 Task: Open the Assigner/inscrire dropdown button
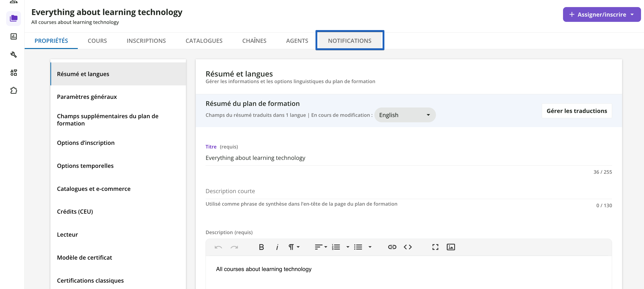click(x=602, y=15)
